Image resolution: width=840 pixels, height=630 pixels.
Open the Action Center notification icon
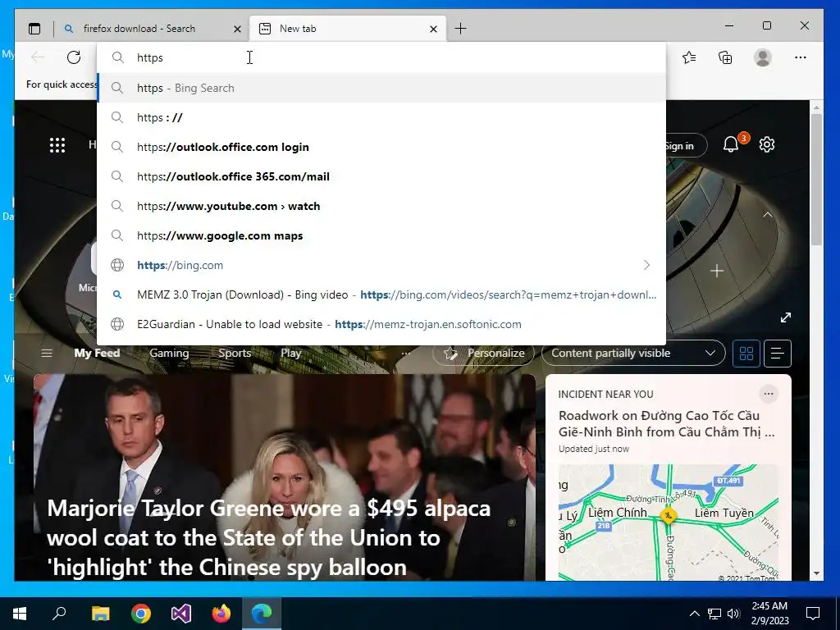[813, 614]
